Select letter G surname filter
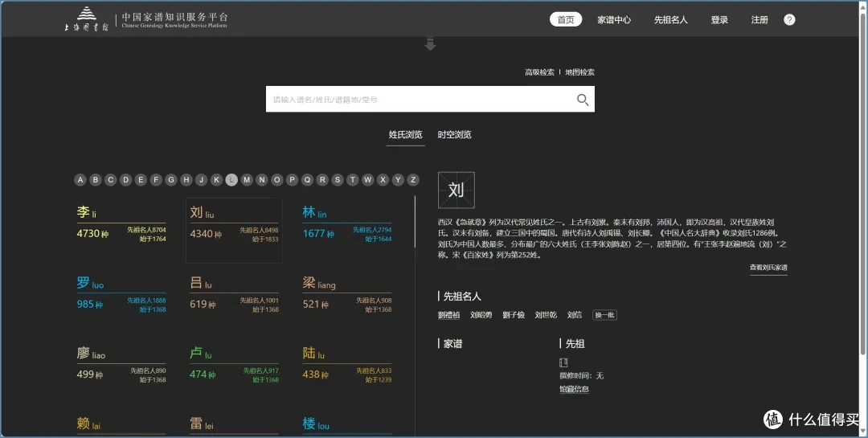 click(171, 180)
